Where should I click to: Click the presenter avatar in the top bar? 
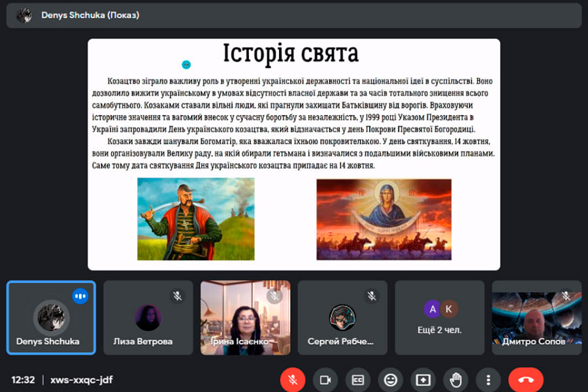24,16
